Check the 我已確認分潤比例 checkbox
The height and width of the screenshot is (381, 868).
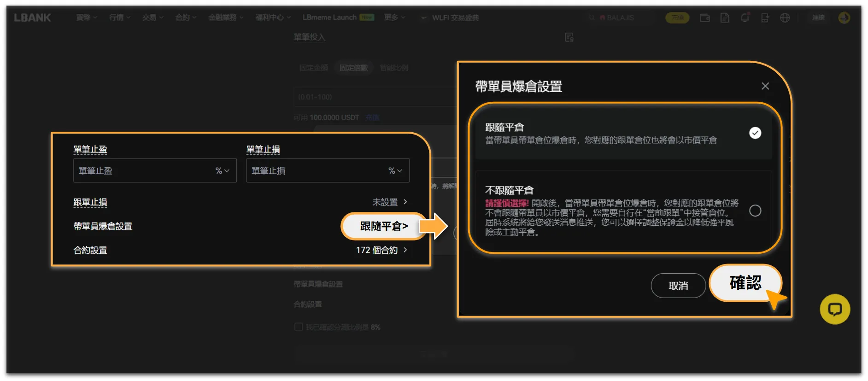(x=299, y=327)
